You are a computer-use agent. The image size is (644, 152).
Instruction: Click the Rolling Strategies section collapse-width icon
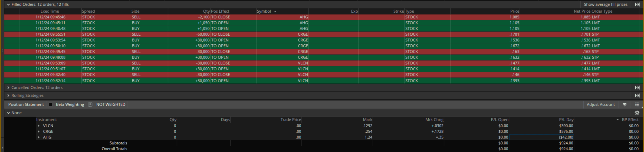click(x=637, y=96)
